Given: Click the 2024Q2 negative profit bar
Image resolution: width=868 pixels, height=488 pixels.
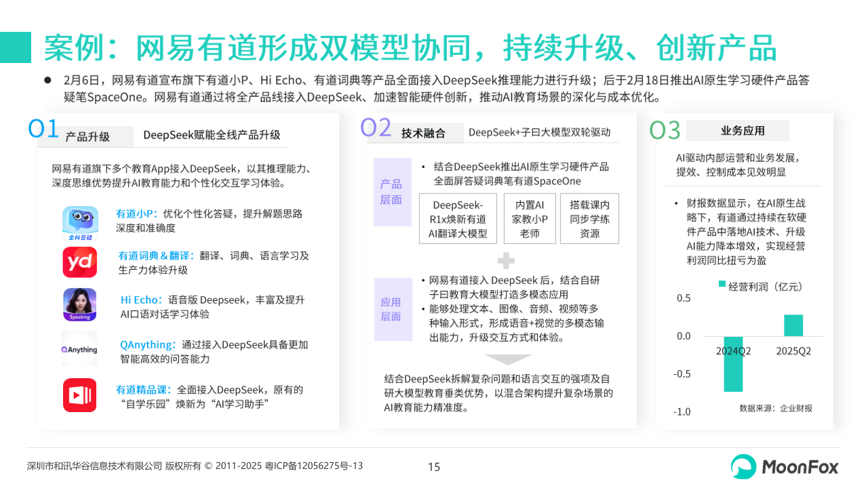Looking at the screenshot, I should pos(733,364).
